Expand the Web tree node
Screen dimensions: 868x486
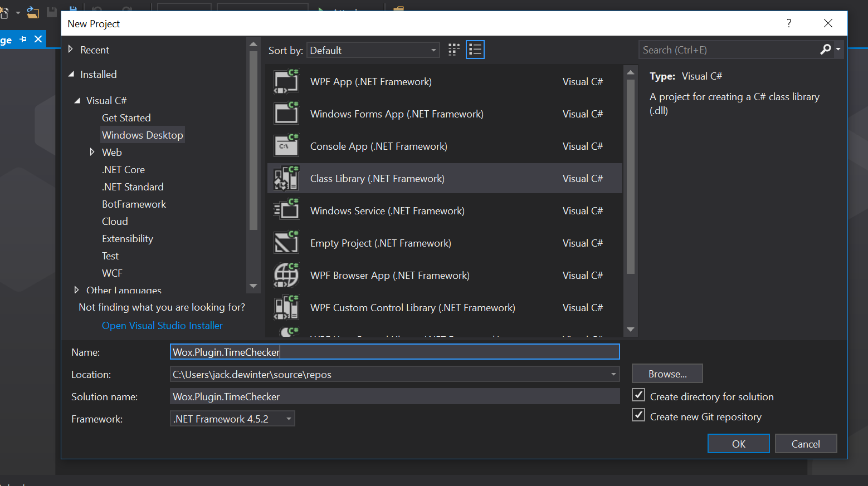click(x=92, y=151)
